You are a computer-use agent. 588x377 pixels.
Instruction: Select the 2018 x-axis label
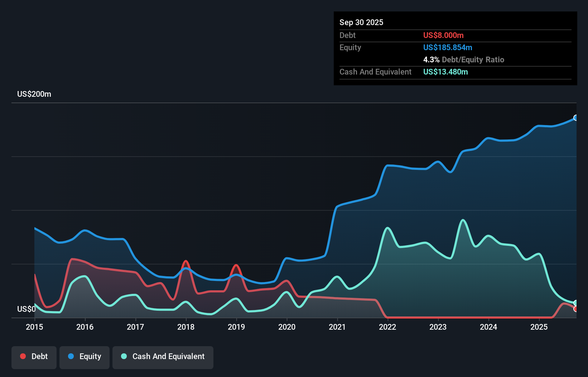tap(186, 327)
